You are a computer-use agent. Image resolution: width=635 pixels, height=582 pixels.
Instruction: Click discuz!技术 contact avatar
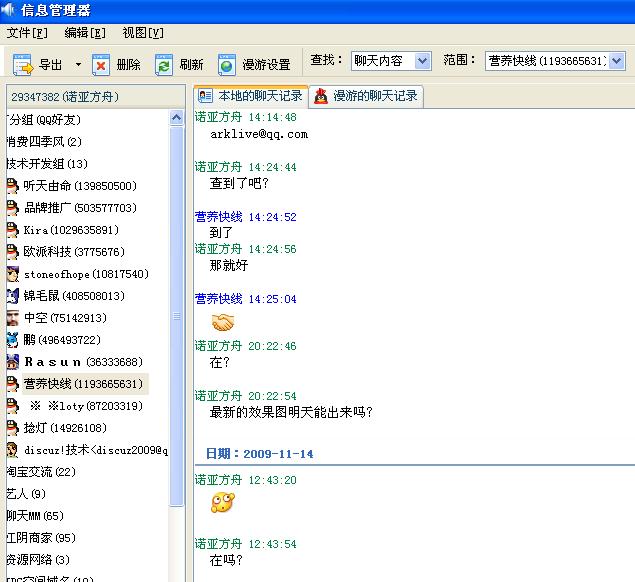click(x=13, y=450)
